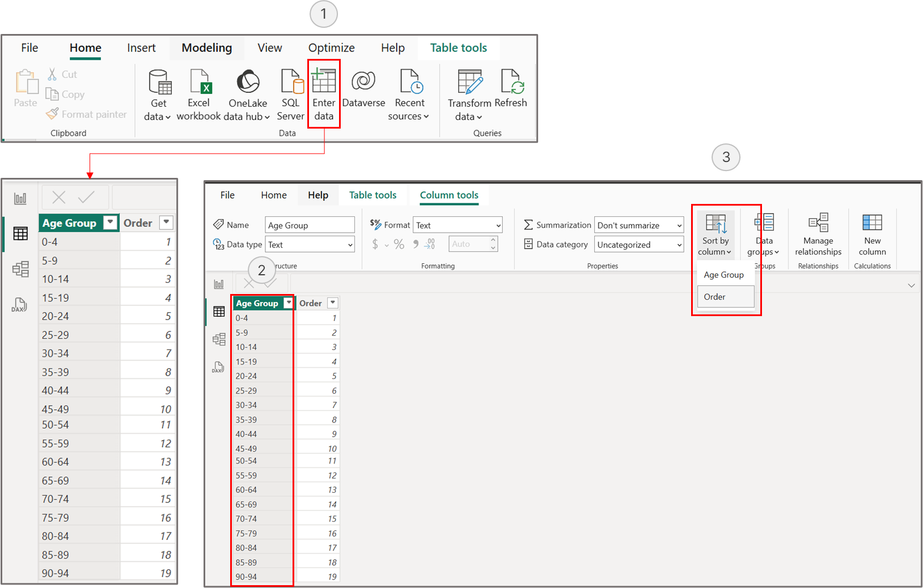
Task: Expand the Data type dropdown showing Text
Action: pos(310,244)
